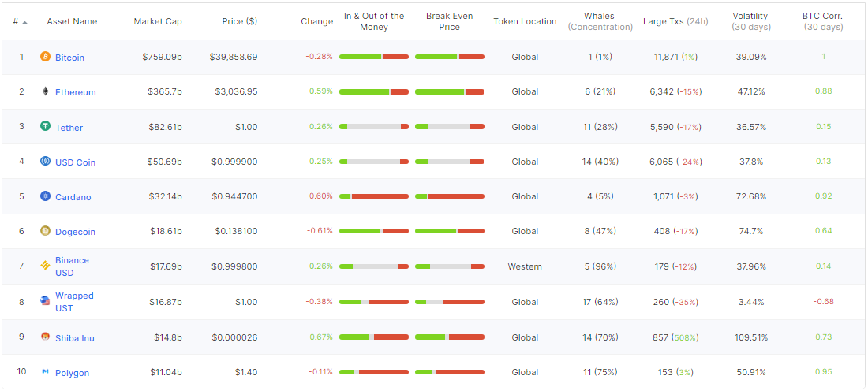Click Cardano price $0.944700

(x=234, y=196)
